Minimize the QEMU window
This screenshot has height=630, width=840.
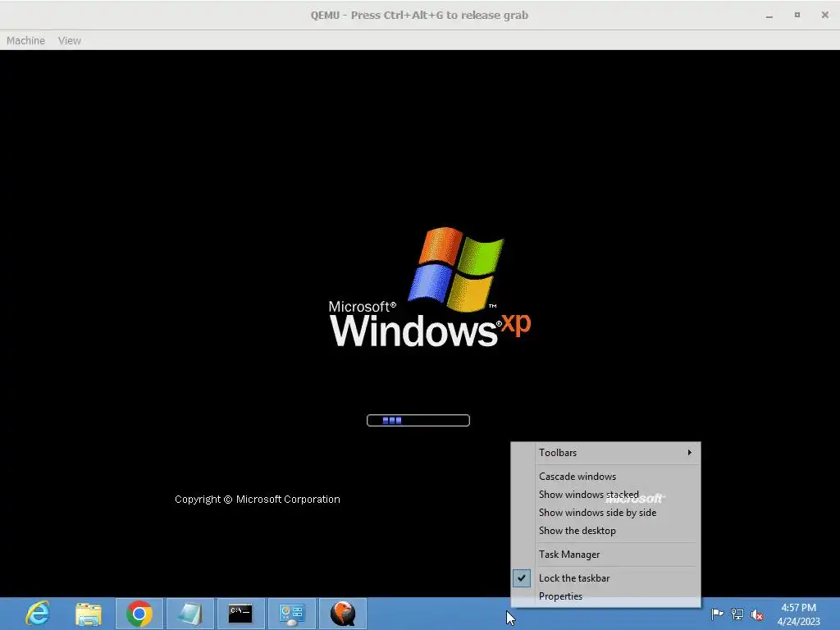769,16
